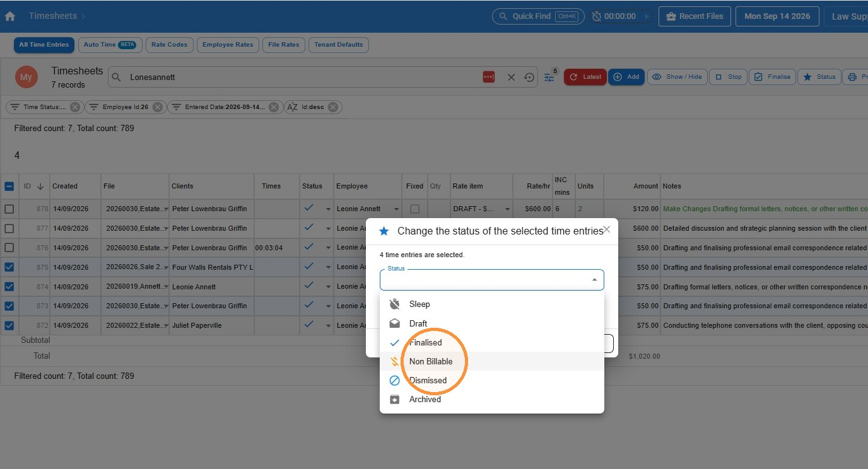The width and height of the screenshot is (868, 469).
Task: Open the Tenant Defaults tab
Action: tap(339, 45)
